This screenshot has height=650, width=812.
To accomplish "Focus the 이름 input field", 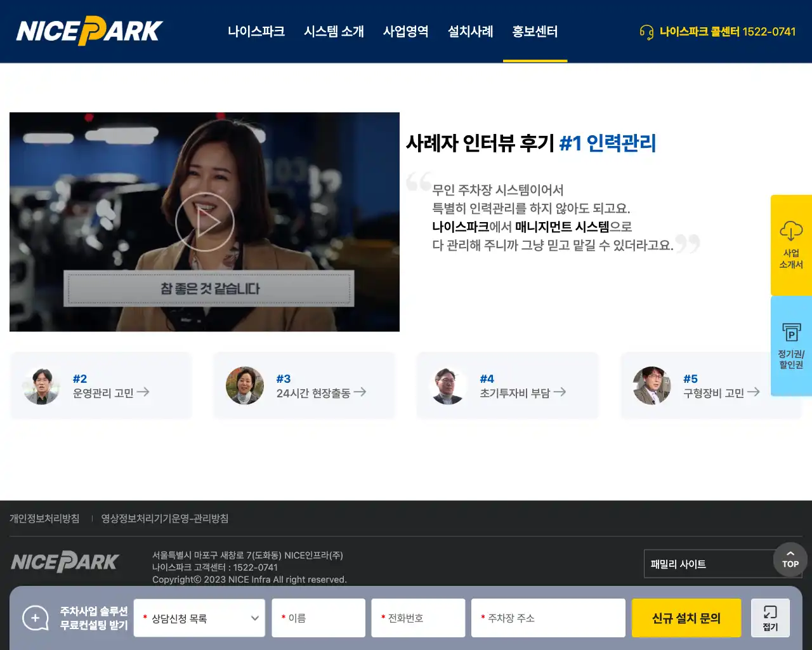I will 318,618.
